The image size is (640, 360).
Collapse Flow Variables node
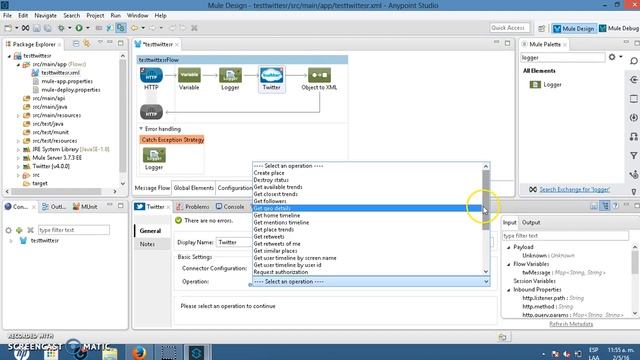[509, 264]
